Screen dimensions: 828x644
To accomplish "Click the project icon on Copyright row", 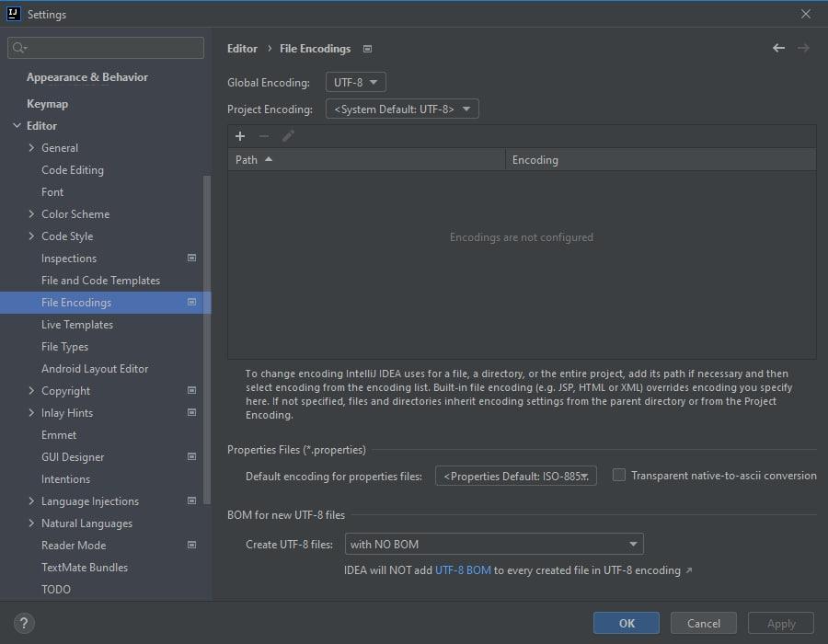I will (191, 390).
